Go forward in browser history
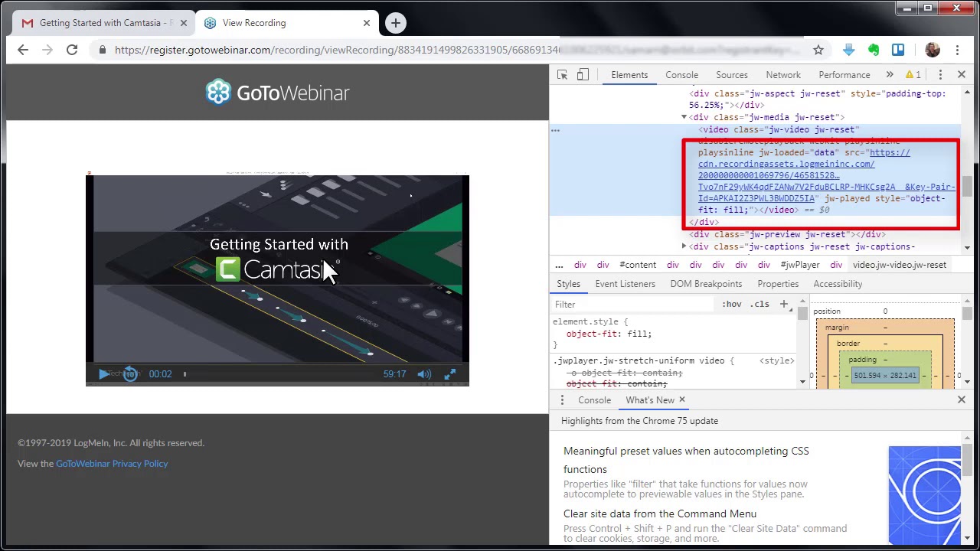 pyautogui.click(x=47, y=50)
